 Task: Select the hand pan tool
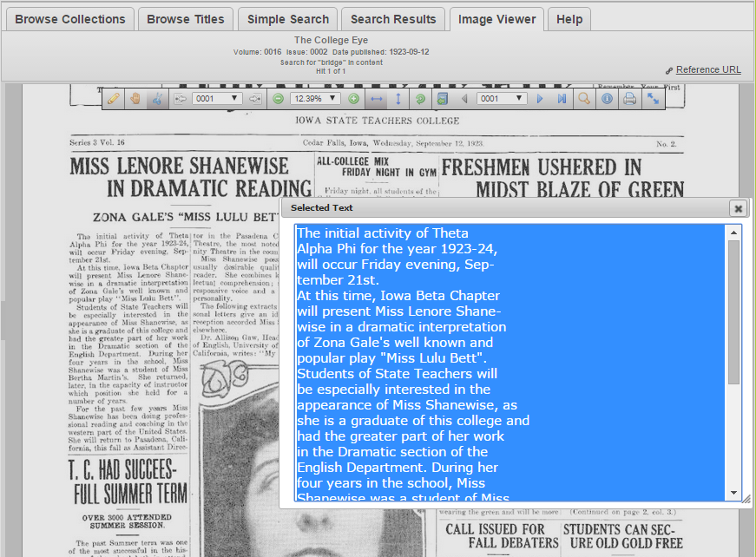tap(135, 99)
